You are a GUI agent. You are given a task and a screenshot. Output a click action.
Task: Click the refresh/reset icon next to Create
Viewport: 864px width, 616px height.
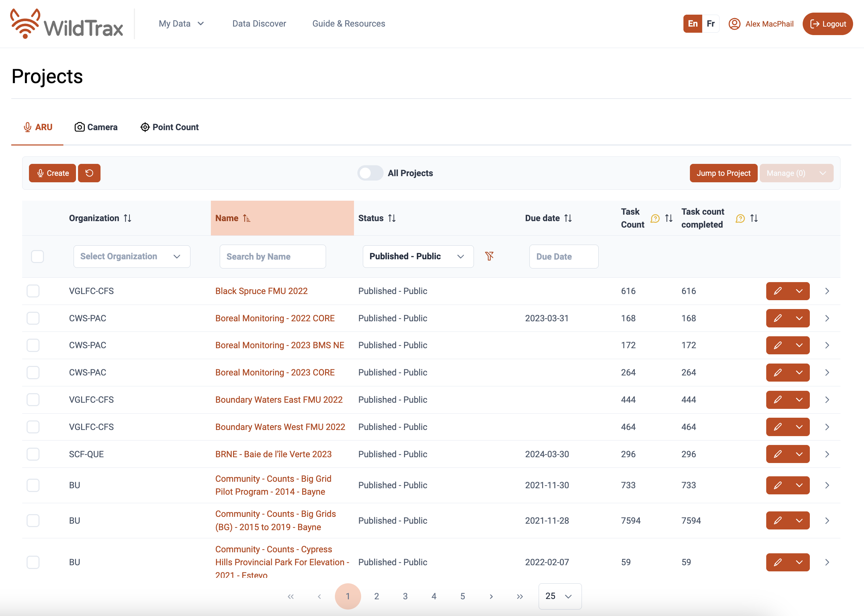point(89,173)
